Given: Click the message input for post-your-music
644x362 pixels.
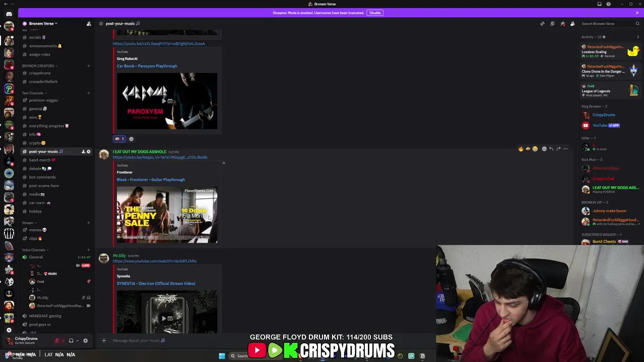Looking at the screenshot, I should coord(272,340).
